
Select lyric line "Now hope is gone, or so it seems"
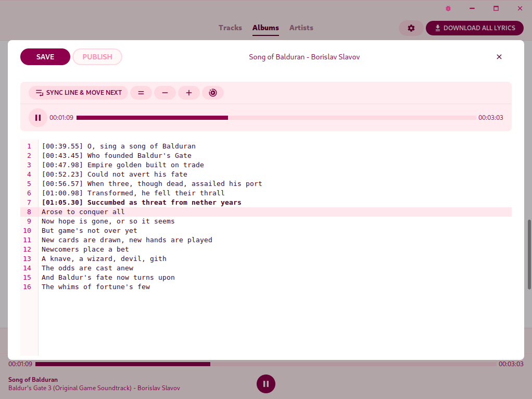coord(108,221)
